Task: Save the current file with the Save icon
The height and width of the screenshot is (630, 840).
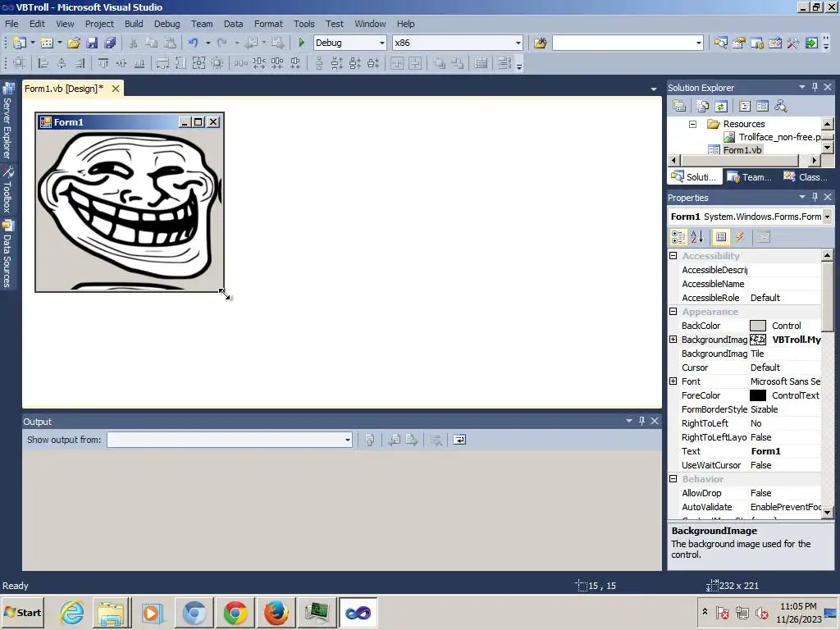Action: click(92, 43)
